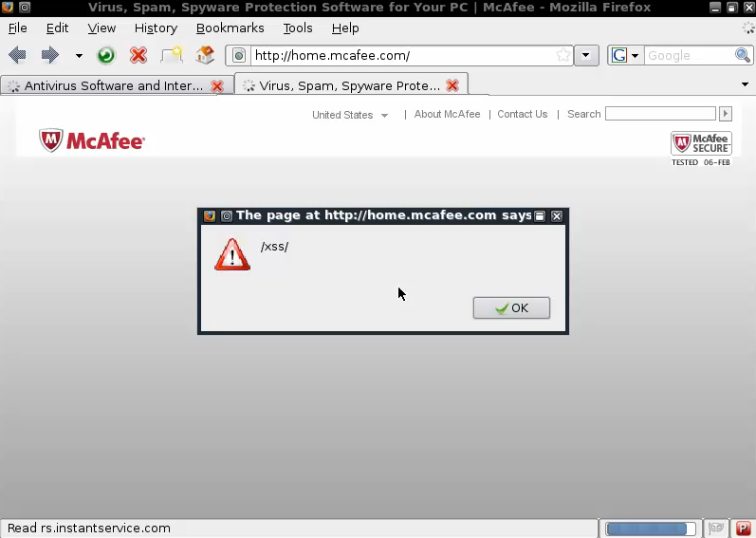Close the alert dialog with X
This screenshot has height=538, width=756.
point(557,216)
